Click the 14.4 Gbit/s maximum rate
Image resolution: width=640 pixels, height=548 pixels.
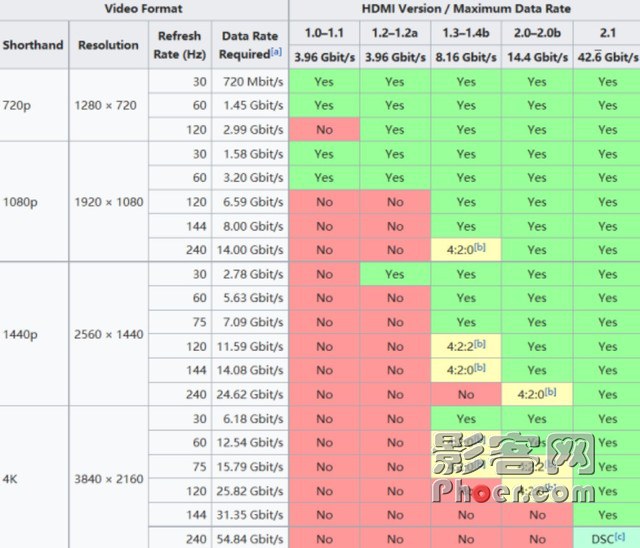[538, 57]
